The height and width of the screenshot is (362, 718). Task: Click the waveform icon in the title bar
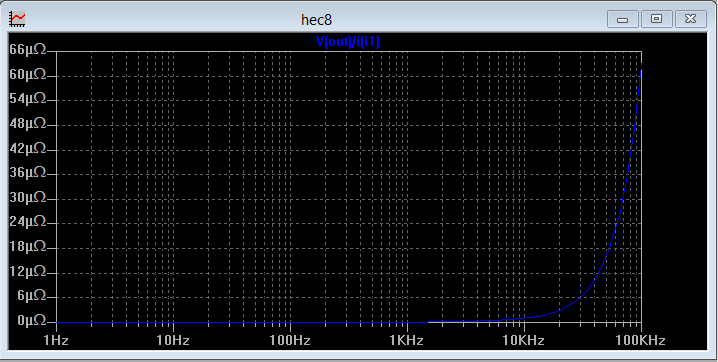tap(18, 19)
